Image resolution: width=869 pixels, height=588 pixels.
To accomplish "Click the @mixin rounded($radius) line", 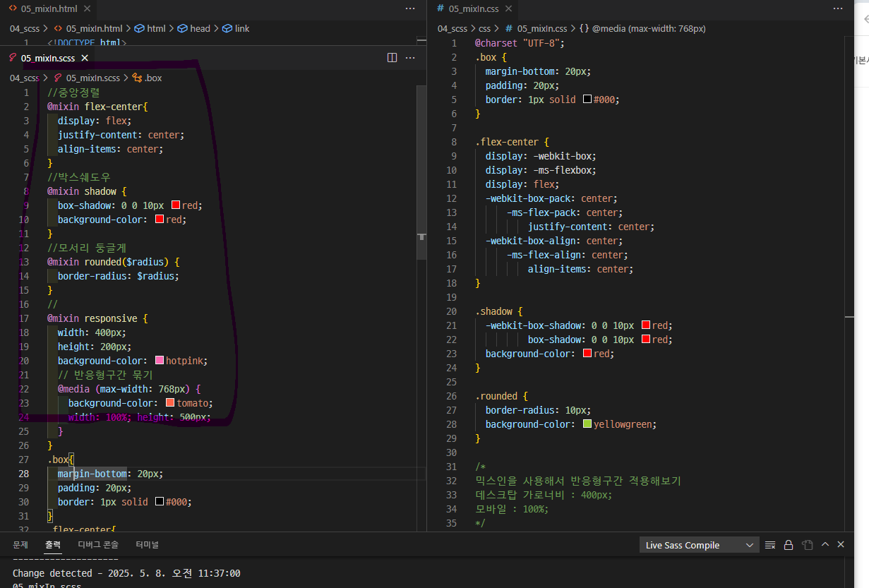I will 114,262.
